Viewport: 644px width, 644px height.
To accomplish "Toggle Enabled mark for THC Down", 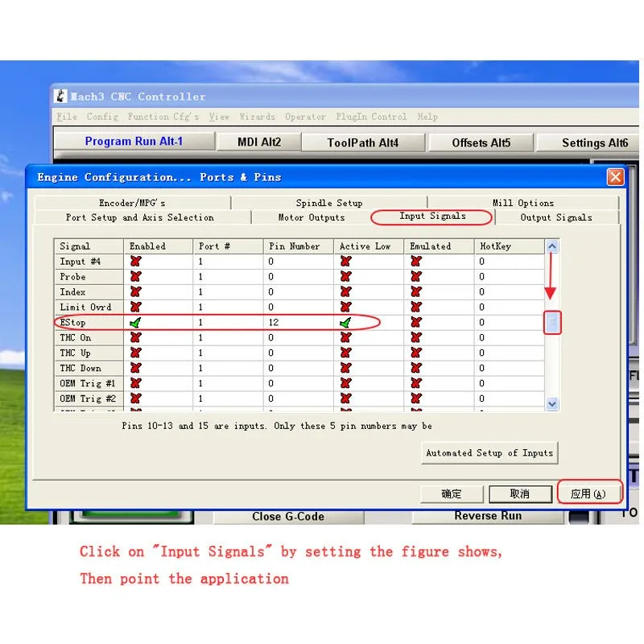I will coord(135,368).
